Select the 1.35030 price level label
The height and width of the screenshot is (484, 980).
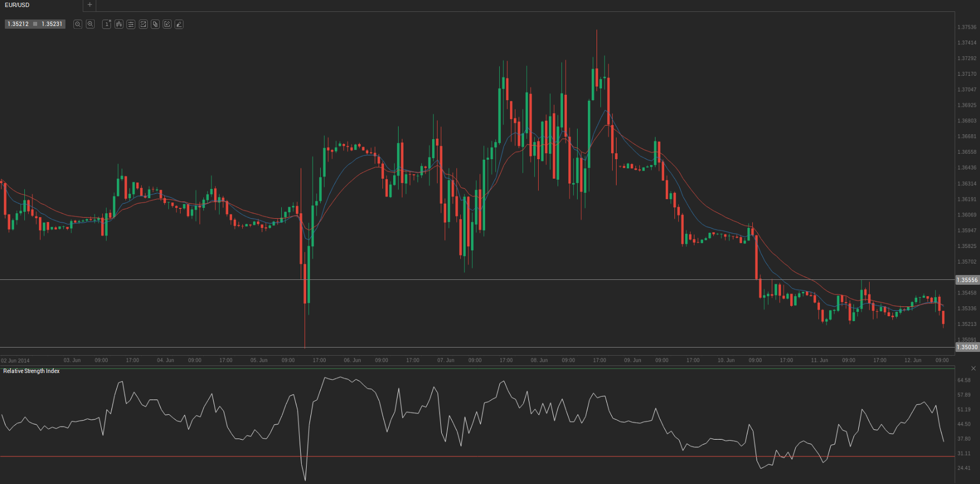[x=967, y=347]
